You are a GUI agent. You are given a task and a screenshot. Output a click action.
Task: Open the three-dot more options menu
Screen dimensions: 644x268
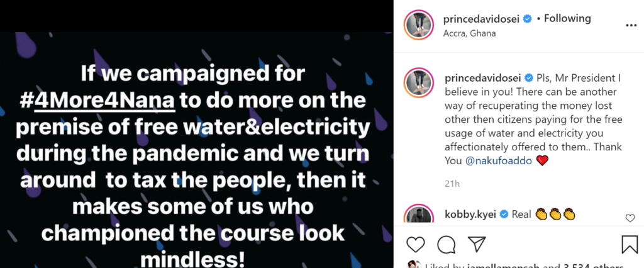[630, 26]
